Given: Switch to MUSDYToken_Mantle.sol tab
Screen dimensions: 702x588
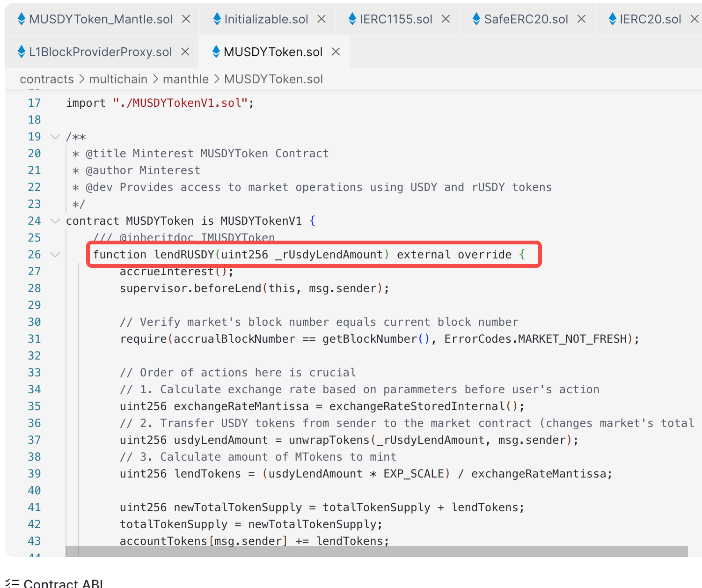Looking at the screenshot, I should click(102, 19).
